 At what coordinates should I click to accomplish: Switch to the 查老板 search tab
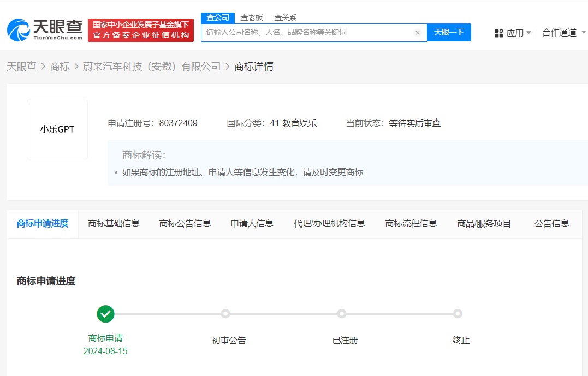pyautogui.click(x=251, y=17)
